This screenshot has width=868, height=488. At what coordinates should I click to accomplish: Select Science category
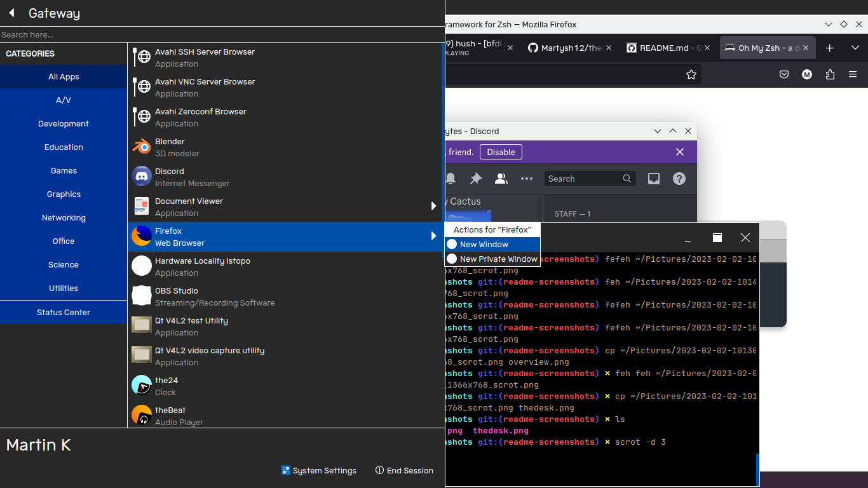(64, 264)
